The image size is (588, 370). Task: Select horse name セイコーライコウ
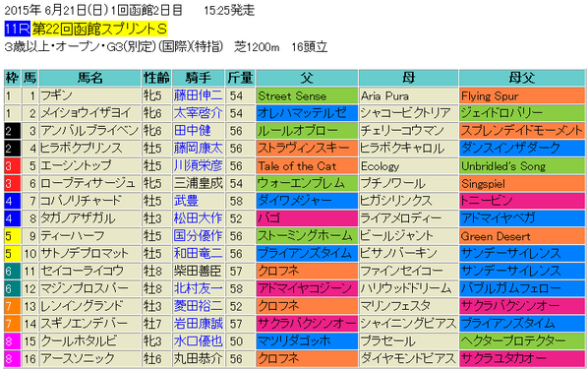coord(82,271)
